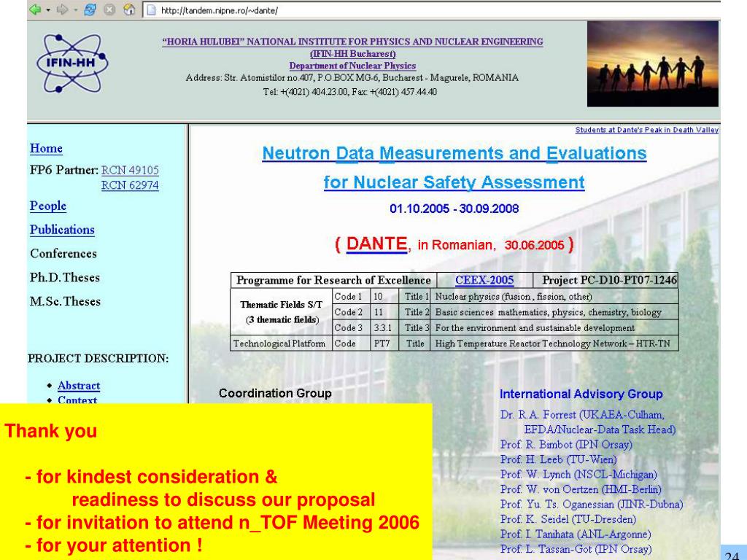Open the red DANTE link
747x560 pixels.
[x=376, y=244]
